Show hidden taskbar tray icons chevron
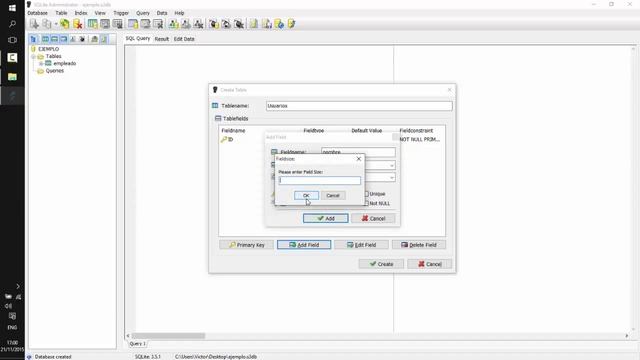Screen dimensions: 640x360 18,286
